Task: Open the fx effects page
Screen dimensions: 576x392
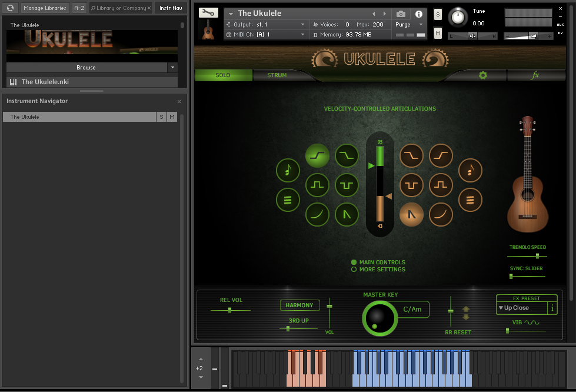Action: (535, 75)
